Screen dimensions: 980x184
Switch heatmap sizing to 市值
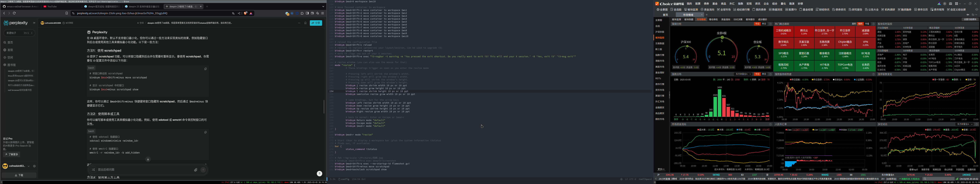click(867, 24)
